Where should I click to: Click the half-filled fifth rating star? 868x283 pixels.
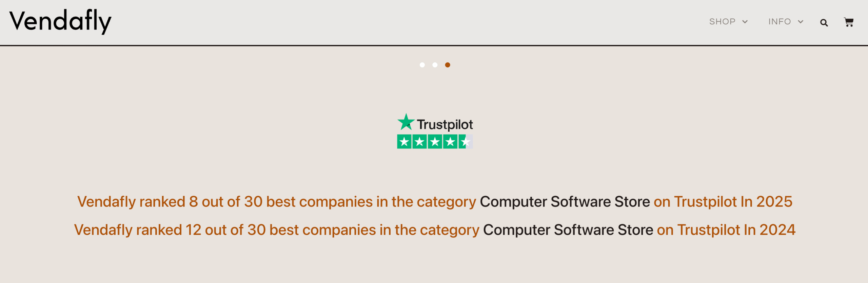tap(466, 141)
